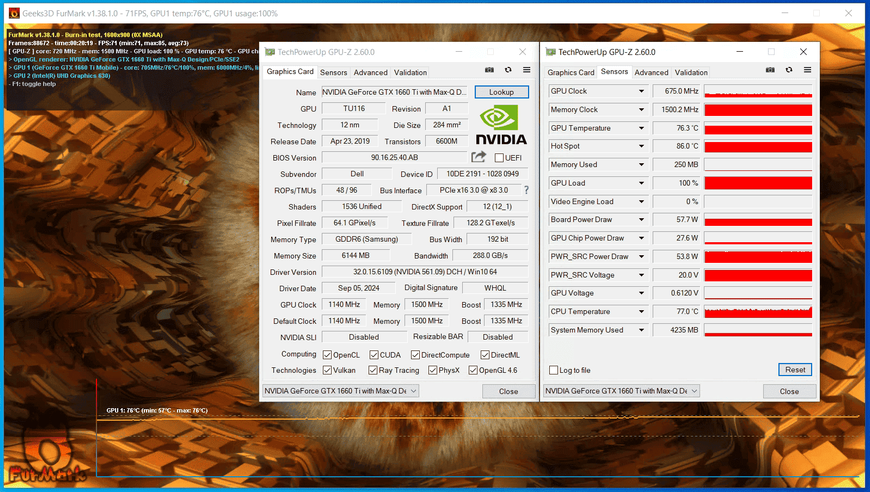Open the GPU Clock sensor dropdown

(641, 91)
